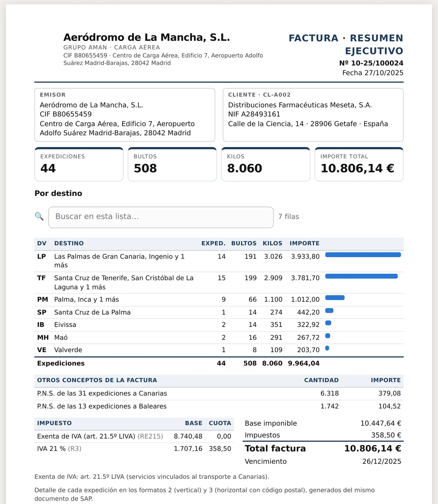Click the LP destination code
Image resolution: width=438 pixels, height=504 pixels.
point(42,257)
